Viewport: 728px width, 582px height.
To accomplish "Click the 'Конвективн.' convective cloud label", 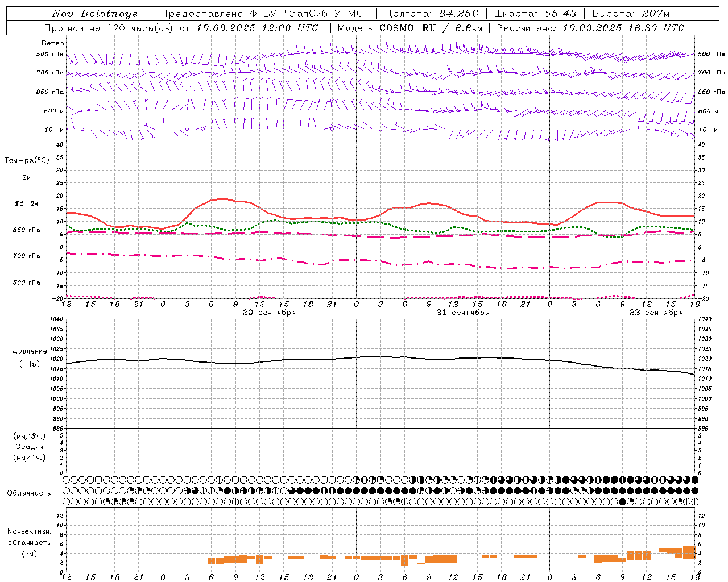I will pyautogui.click(x=29, y=531).
